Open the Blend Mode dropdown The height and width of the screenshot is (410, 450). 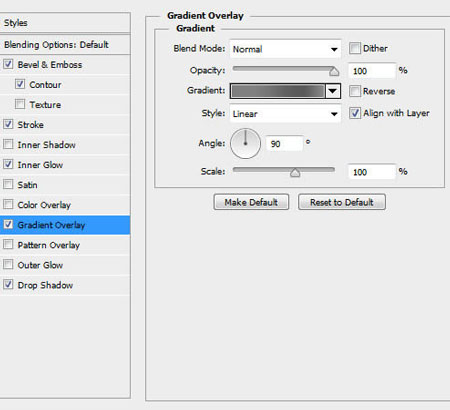[x=285, y=49]
